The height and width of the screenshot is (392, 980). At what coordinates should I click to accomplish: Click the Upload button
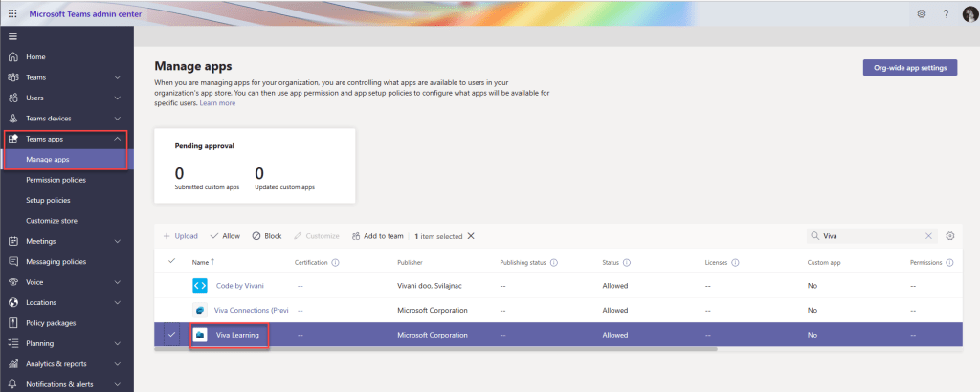[x=180, y=236]
